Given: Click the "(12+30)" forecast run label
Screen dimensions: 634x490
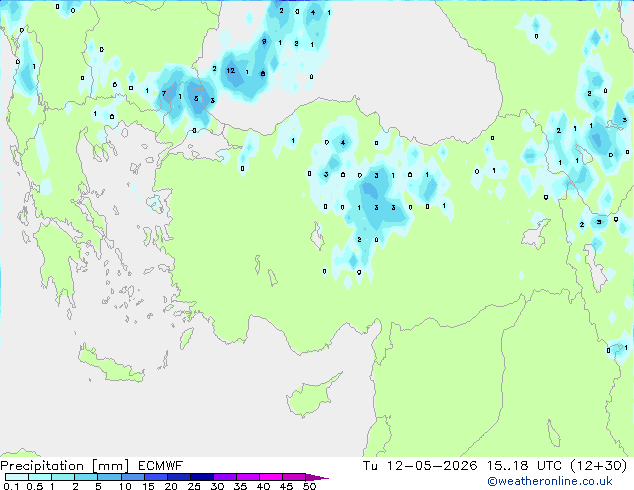Looking at the screenshot, I should coord(598,466).
